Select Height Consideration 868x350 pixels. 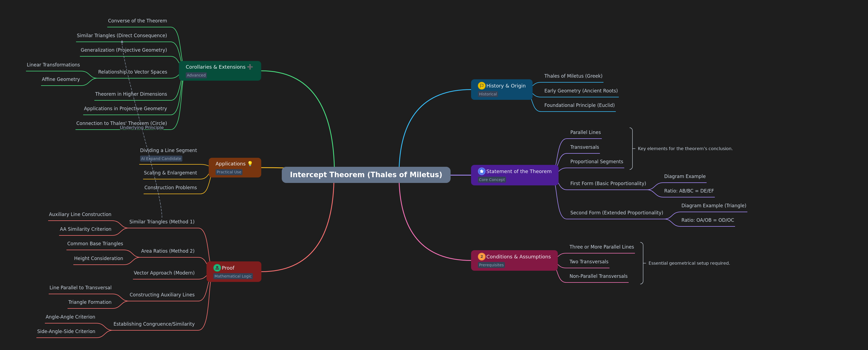point(98,259)
